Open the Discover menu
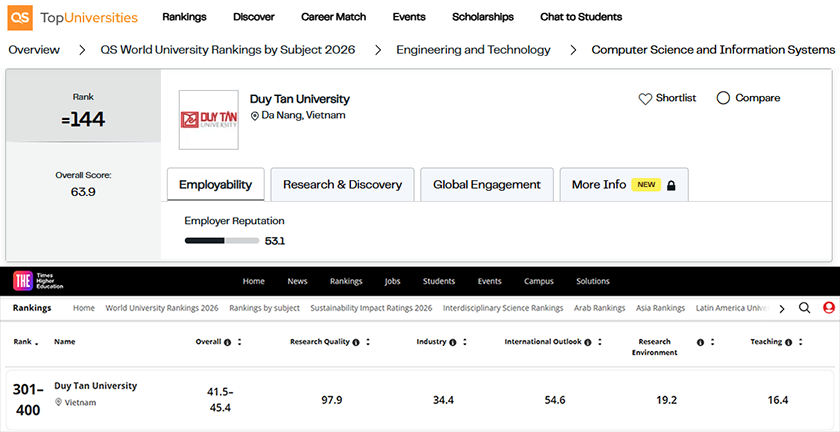The height and width of the screenshot is (432, 840). tap(254, 17)
